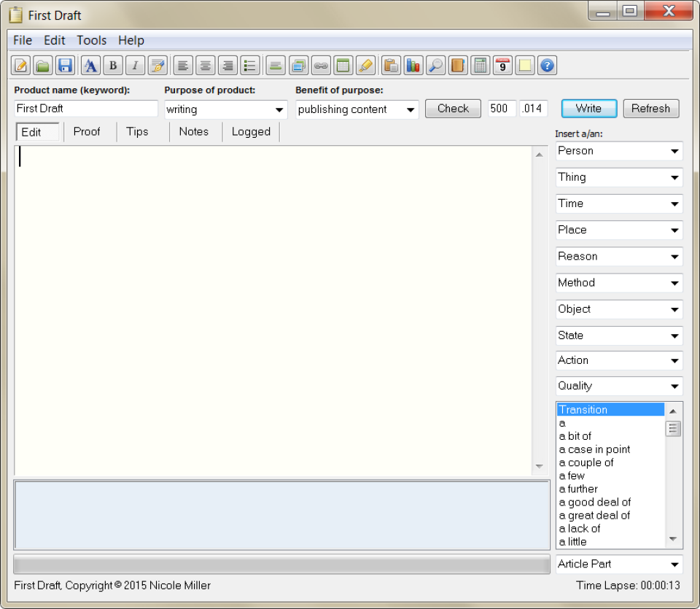This screenshot has width=700, height=609.
Task: Switch to the Proof tab
Action: [87, 131]
